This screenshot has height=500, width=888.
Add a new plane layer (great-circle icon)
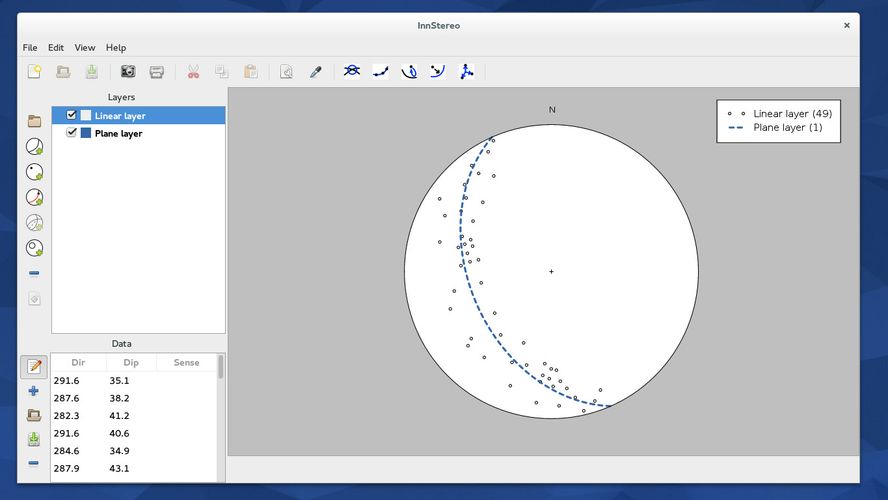[x=34, y=147]
